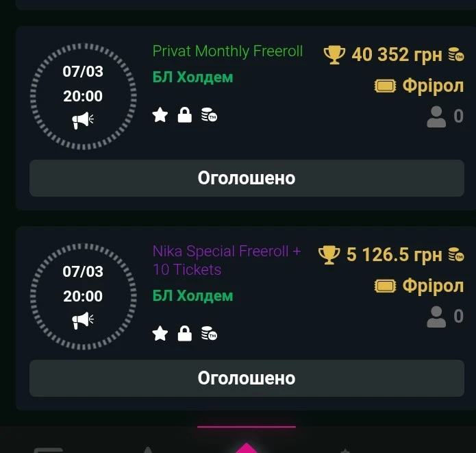
Task: Click the megaphone icon in Nika freeroll timer
Action: coord(83,319)
